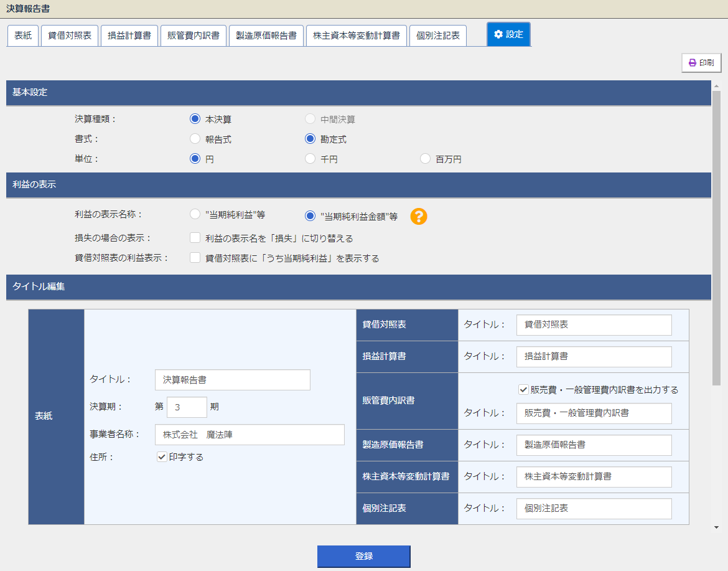The image size is (728, 571).
Task: Switch to the 貸借対照表 tab
Action: pos(70,35)
